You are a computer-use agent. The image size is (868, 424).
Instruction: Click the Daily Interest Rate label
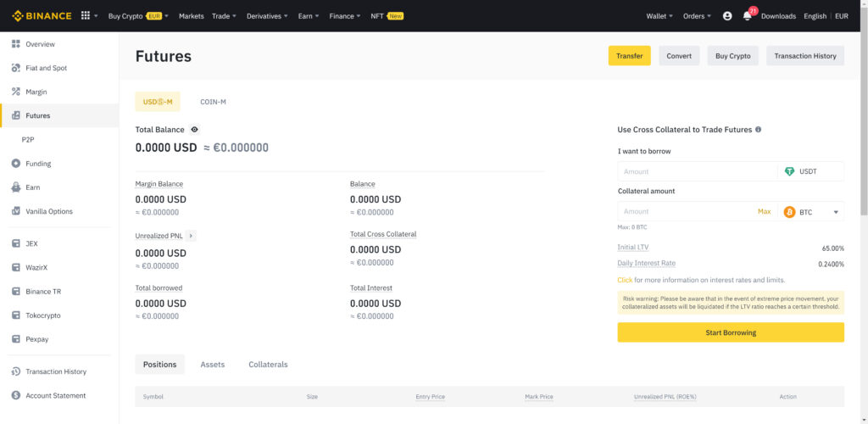click(647, 264)
